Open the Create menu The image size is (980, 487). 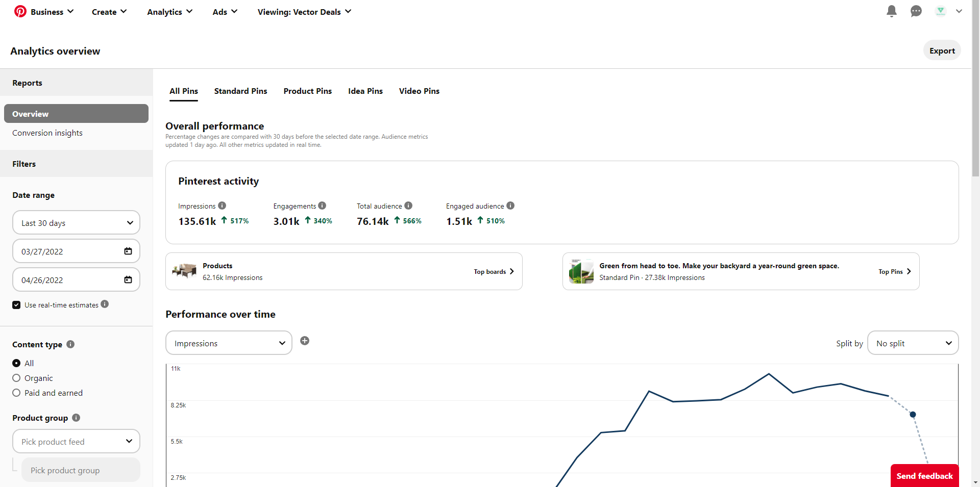pyautogui.click(x=109, y=12)
